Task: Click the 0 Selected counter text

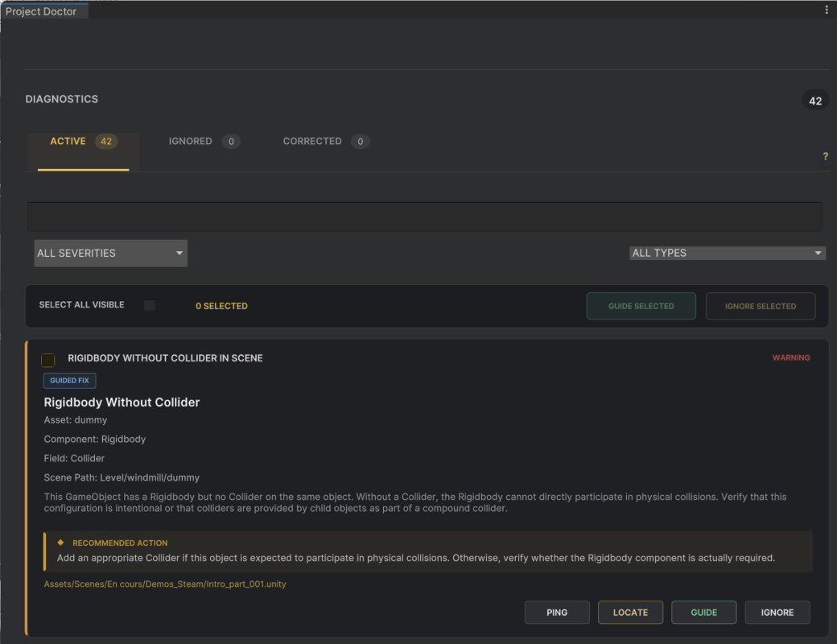Action: 221,306
